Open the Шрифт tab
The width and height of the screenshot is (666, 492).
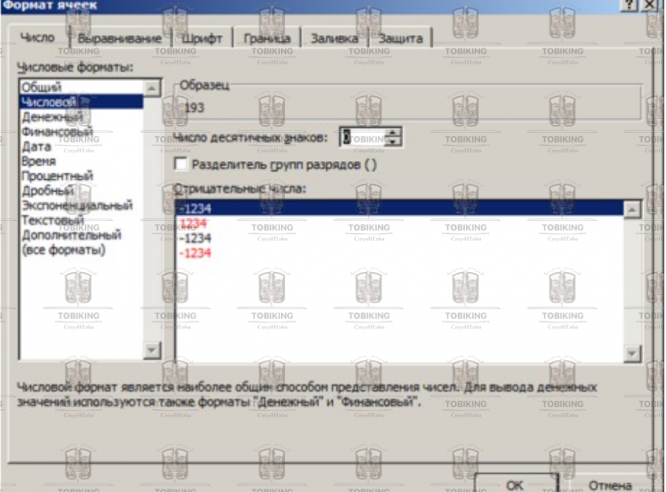click(x=202, y=39)
